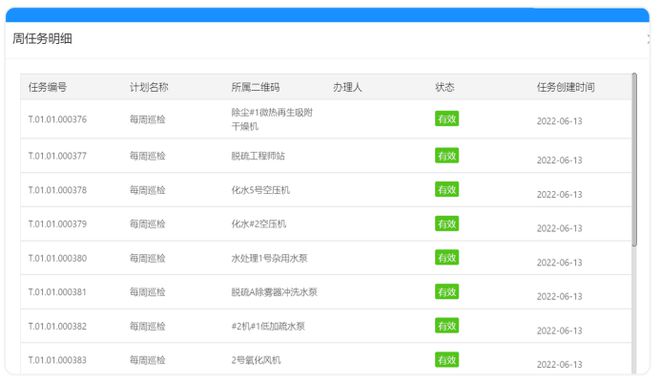This screenshot has height=384, width=660.
Task: Select task number T.01.01.000380
Action: [58, 258]
